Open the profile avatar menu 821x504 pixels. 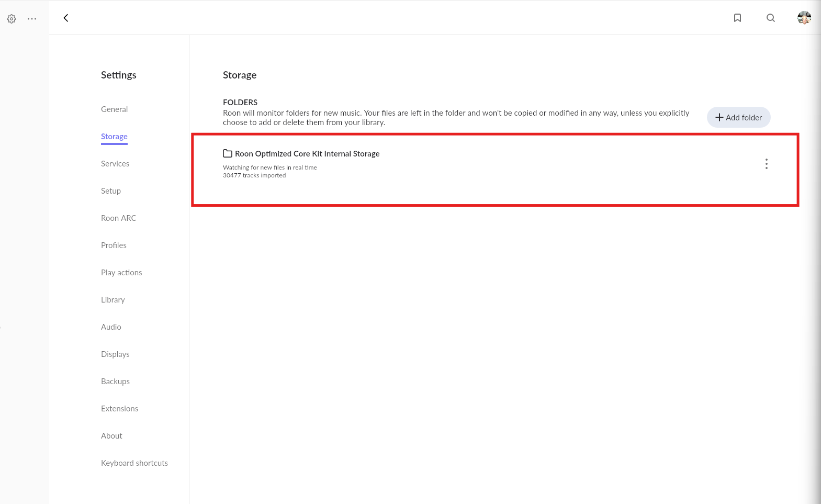pos(804,18)
